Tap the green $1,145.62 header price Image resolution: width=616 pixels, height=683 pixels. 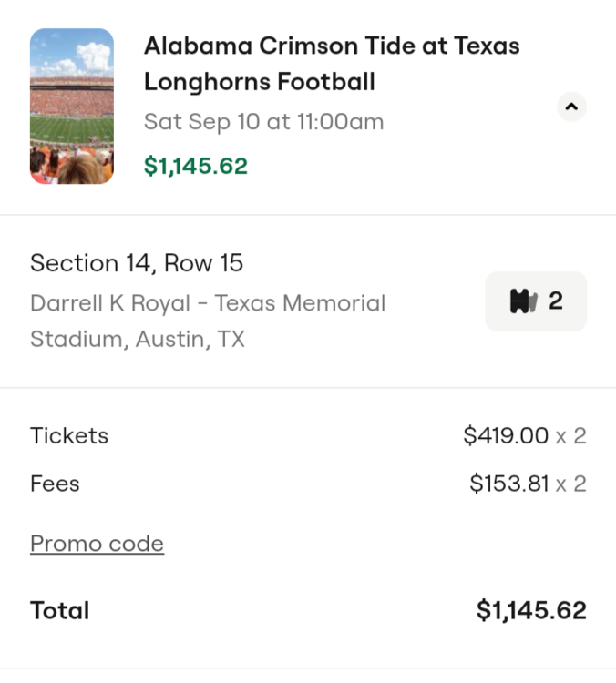point(196,166)
